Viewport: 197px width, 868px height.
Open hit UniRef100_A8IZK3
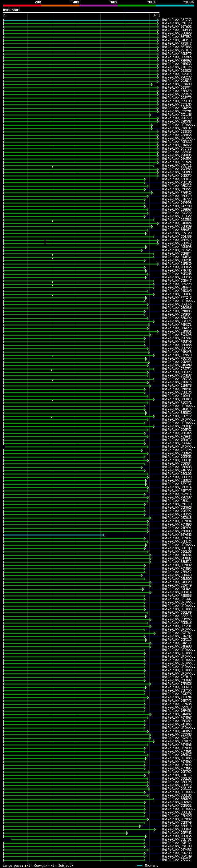[x=177, y=20]
